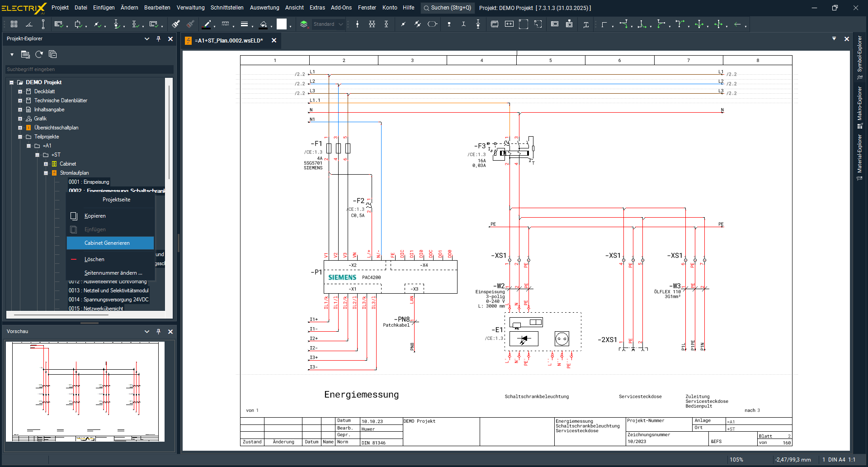The image size is (868, 467).
Task: Click the layers stack icon
Action: tap(304, 24)
